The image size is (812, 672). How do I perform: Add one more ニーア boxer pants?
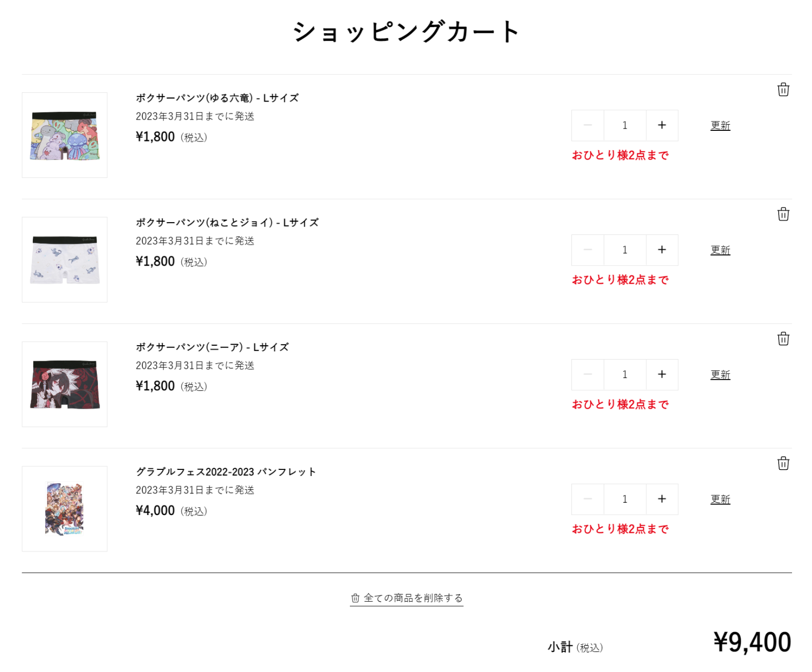click(x=662, y=374)
